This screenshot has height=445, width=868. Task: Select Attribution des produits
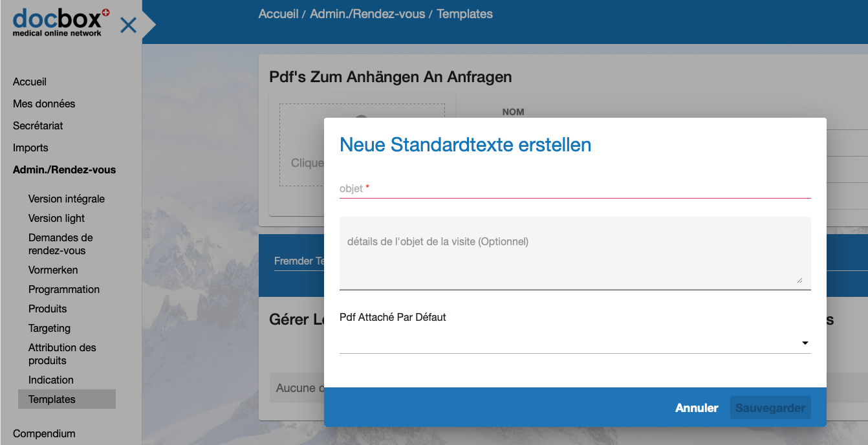coord(62,354)
